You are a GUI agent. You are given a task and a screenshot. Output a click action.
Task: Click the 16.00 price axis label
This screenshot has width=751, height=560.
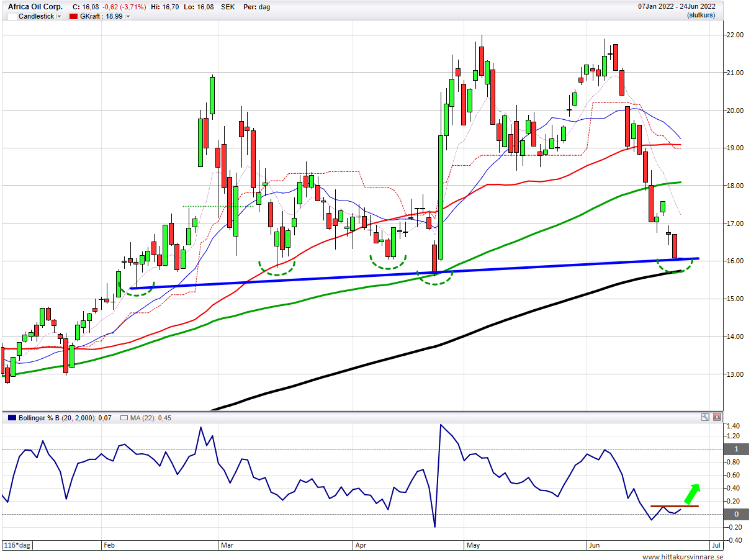(x=735, y=261)
